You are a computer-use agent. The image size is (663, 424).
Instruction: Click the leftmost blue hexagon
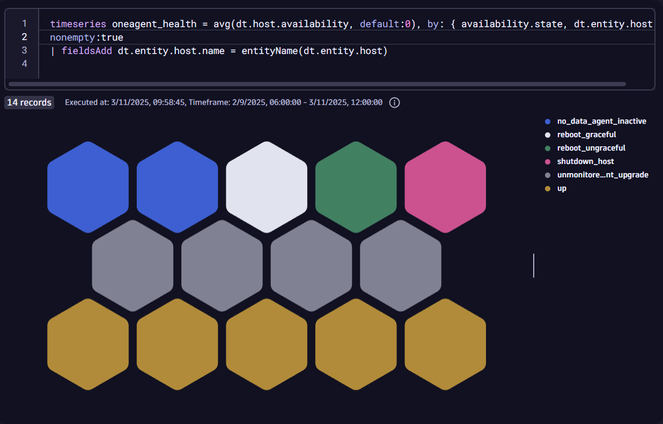tap(88, 186)
